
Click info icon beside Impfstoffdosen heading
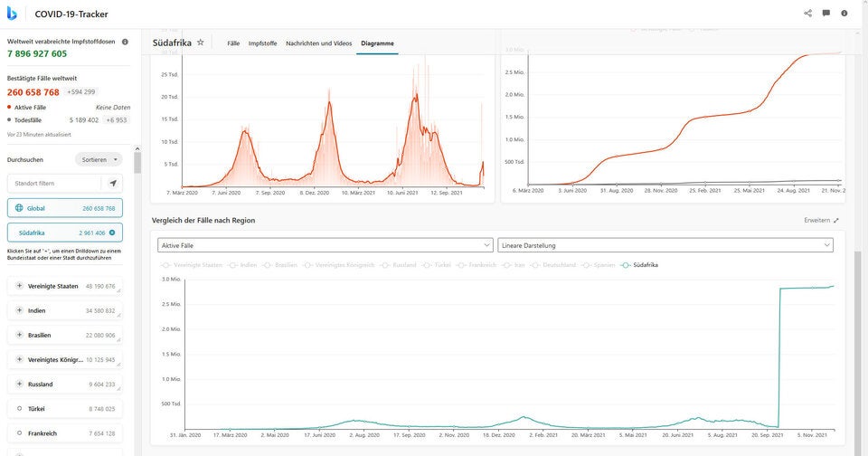point(125,42)
